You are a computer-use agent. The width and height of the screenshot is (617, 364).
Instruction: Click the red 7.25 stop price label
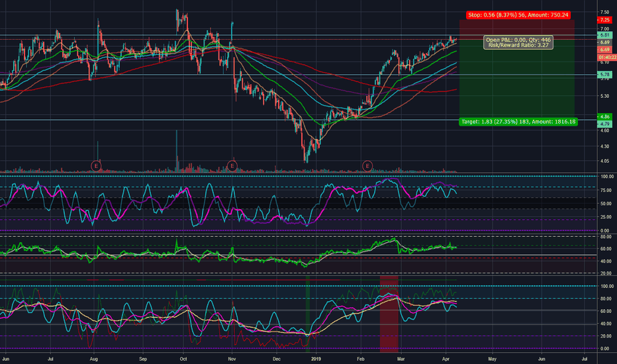pyautogui.click(x=605, y=20)
